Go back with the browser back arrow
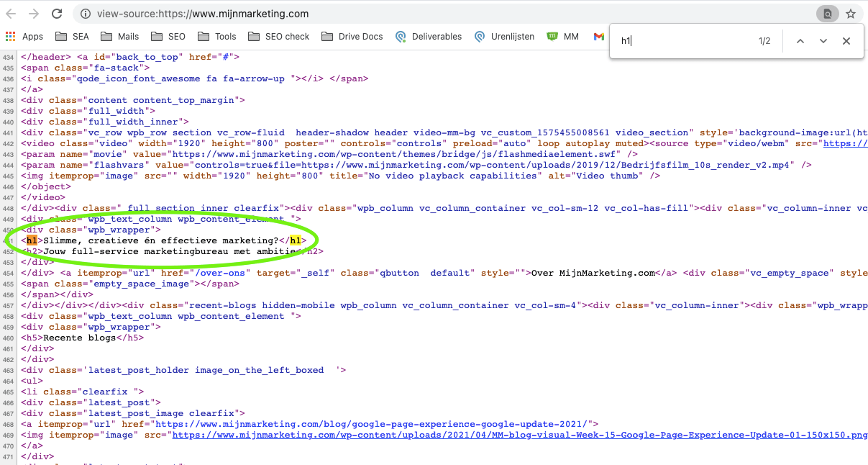This screenshot has height=465, width=868. click(x=11, y=14)
